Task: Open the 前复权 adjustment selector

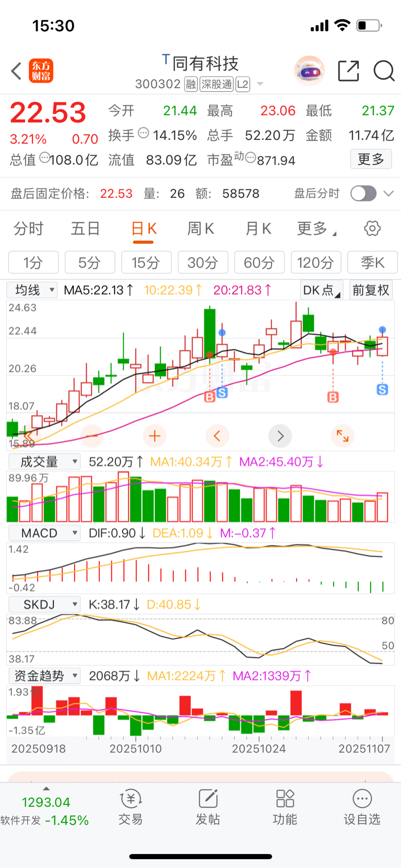Action: pos(371,290)
